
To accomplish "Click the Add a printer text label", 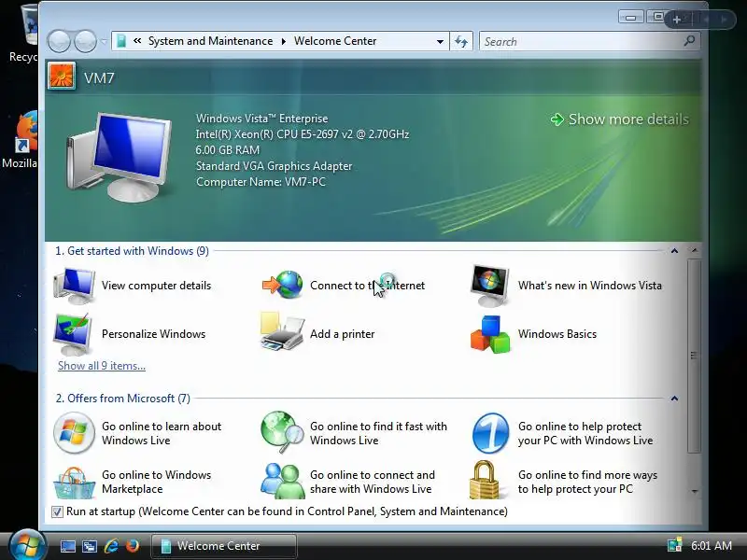I will tap(342, 334).
